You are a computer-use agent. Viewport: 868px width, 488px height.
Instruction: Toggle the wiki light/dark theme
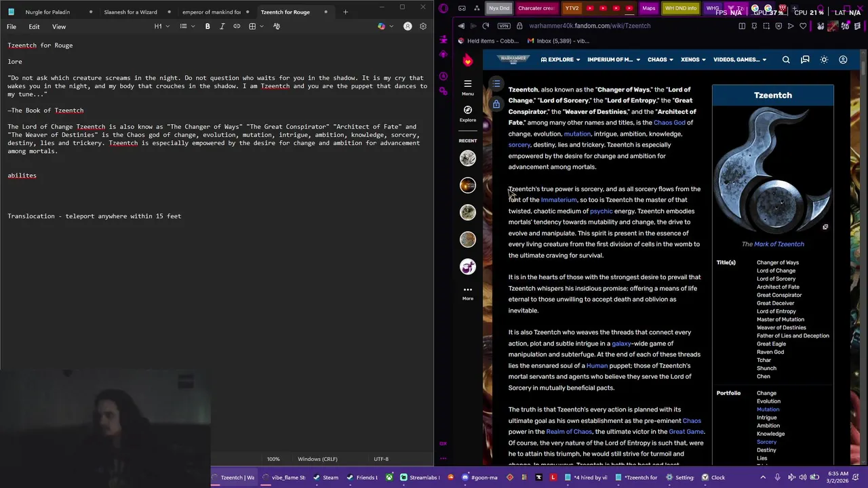tap(824, 60)
